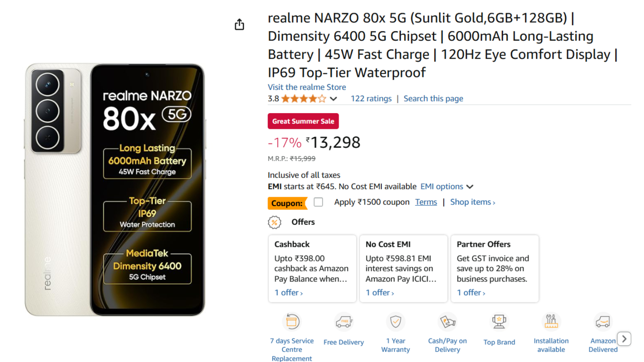Click the coupon Terms link
Image resolution: width=644 pixels, height=362 pixels.
(x=426, y=202)
